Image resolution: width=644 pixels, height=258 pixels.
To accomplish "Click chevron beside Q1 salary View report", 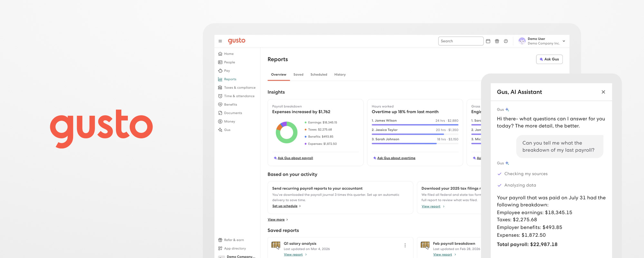I will (306, 254).
